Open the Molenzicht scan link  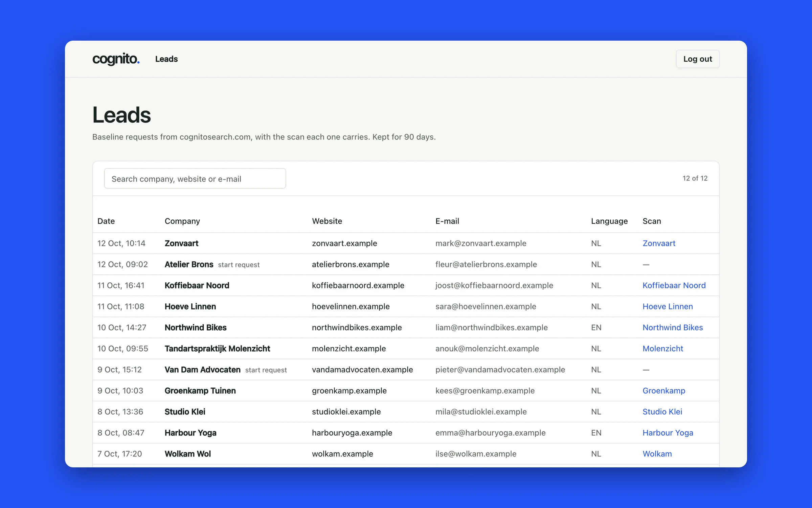(x=663, y=348)
